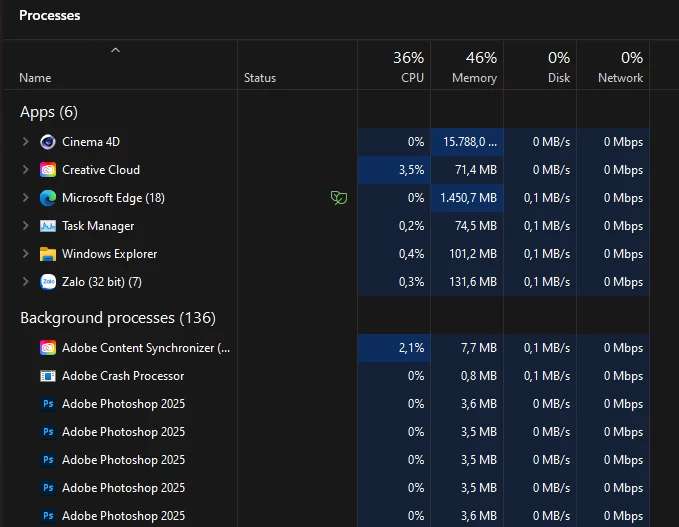Select the Task Manager row name

pyautogui.click(x=98, y=226)
